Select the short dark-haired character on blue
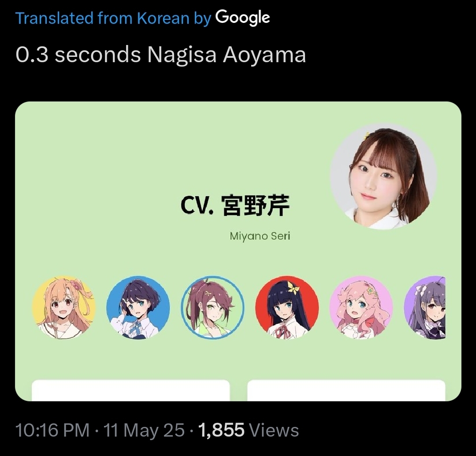The height and width of the screenshot is (456, 476). [138, 307]
